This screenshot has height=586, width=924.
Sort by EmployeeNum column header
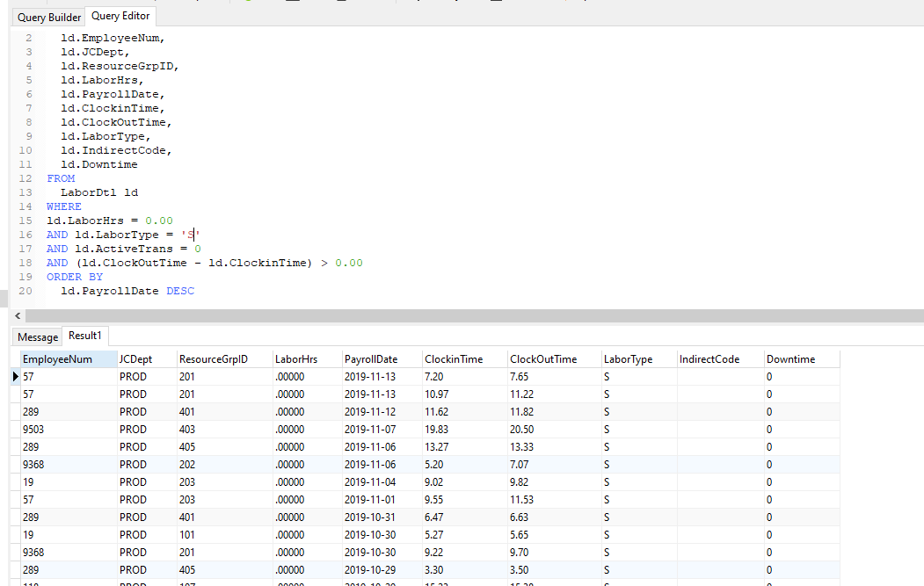[69, 359]
